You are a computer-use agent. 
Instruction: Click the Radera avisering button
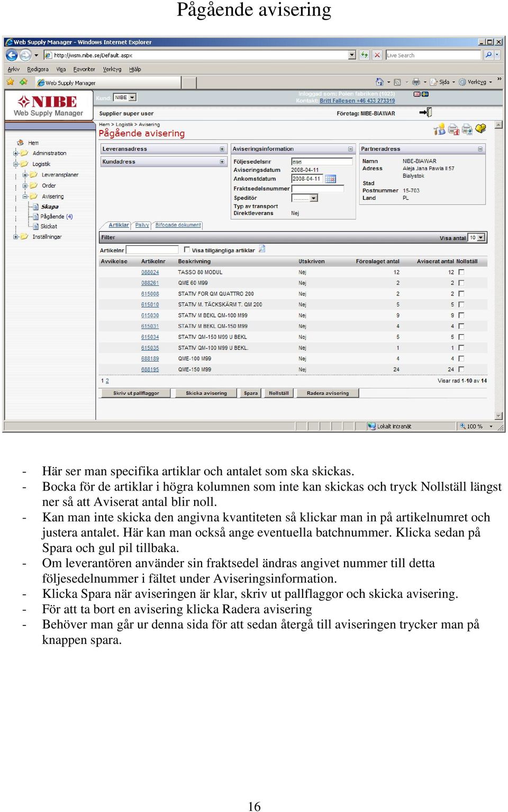click(x=328, y=393)
